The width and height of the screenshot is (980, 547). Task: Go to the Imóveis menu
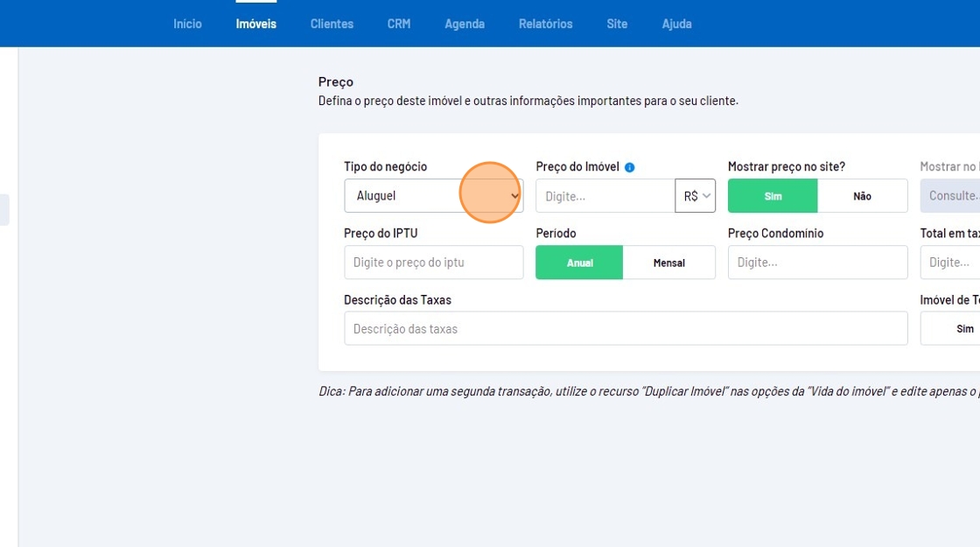255,24
